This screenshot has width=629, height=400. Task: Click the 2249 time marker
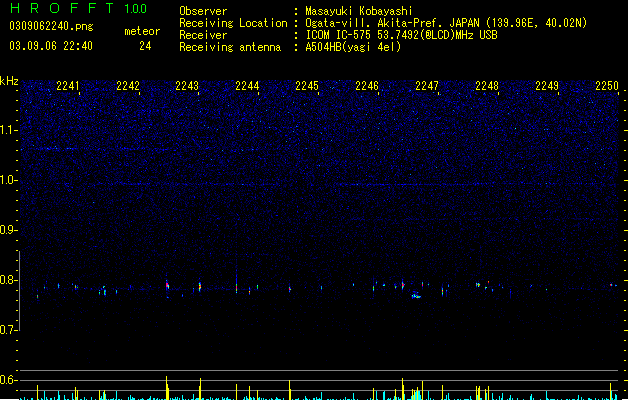point(547,86)
